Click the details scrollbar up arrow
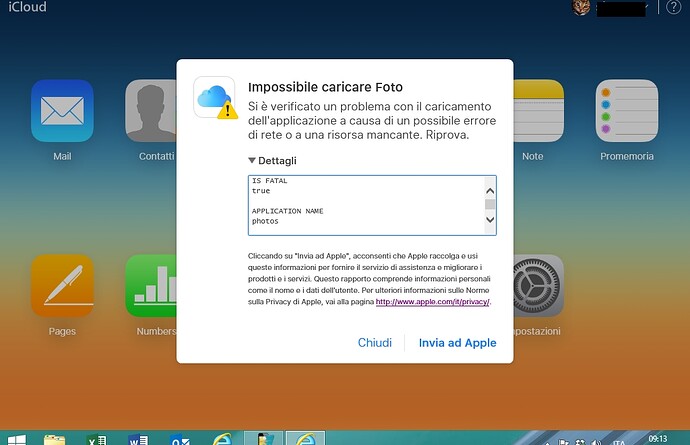 [x=490, y=191]
